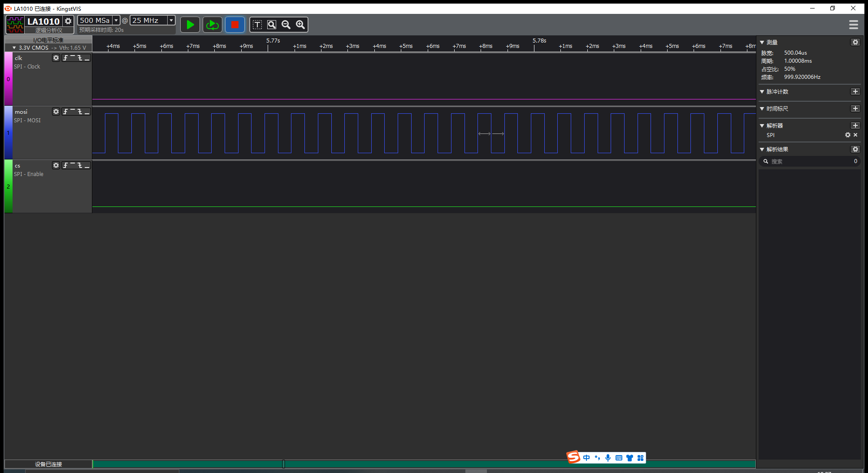Expand the 3.3V CMOS voltage standard menu
The image size is (868, 473).
pos(14,47)
